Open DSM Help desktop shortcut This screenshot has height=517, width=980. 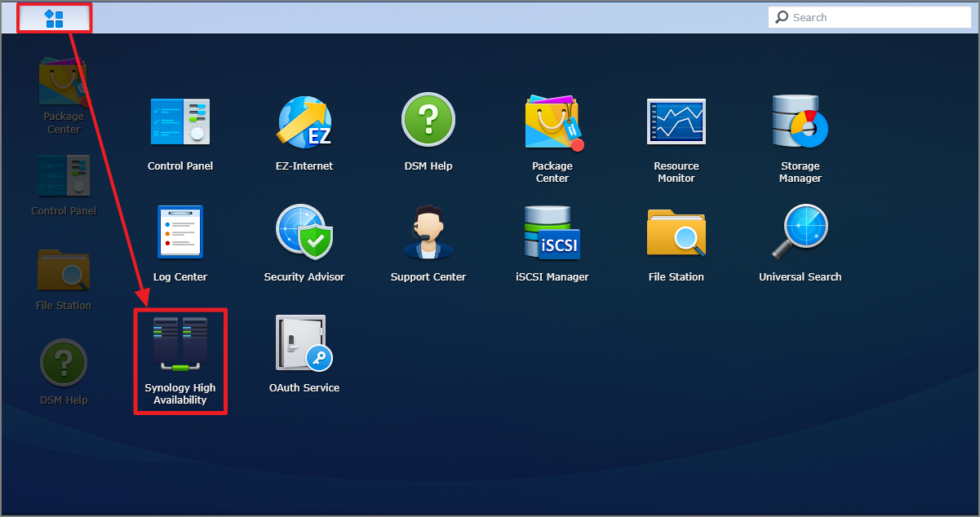pos(64,365)
